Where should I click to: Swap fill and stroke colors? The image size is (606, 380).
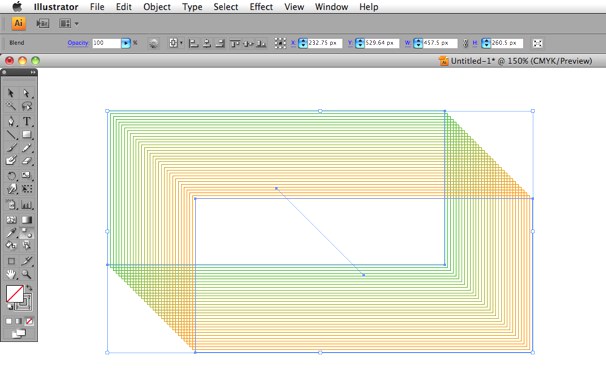click(29, 288)
